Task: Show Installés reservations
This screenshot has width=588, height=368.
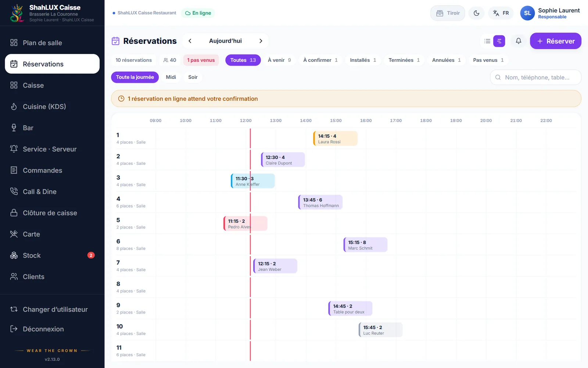Action: point(363,60)
